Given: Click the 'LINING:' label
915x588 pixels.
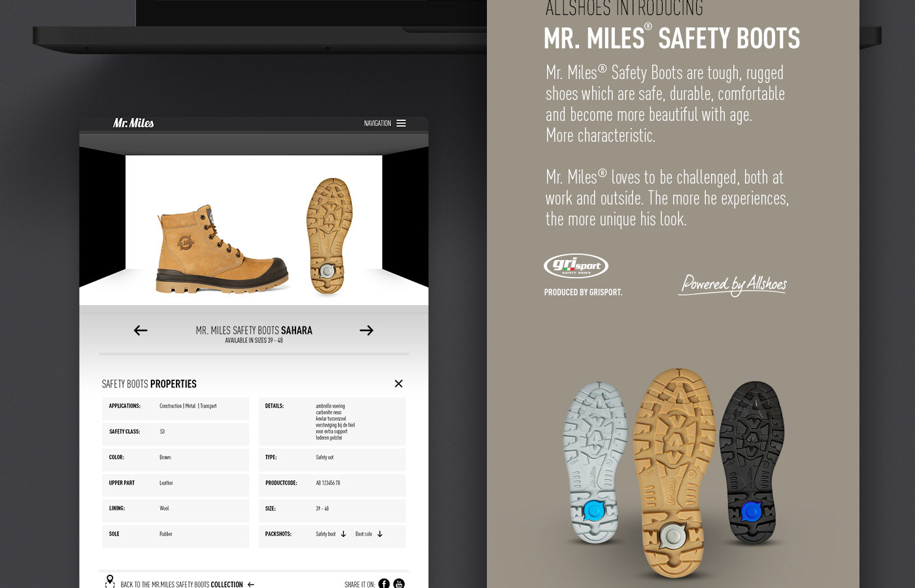Looking at the screenshot, I should click(117, 508).
